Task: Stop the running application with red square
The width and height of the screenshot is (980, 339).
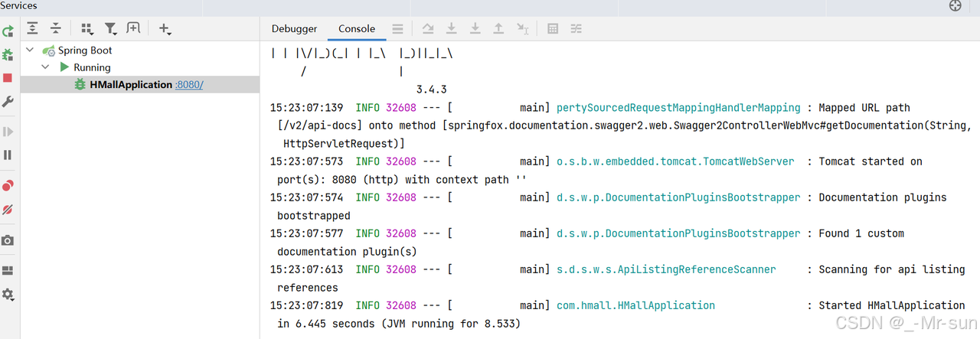Action: pos(8,78)
